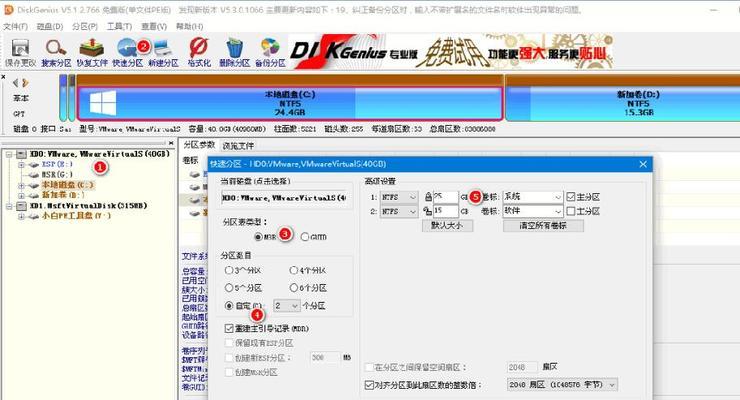Click the unlocked padlock beside partition 2 size

coord(428,211)
